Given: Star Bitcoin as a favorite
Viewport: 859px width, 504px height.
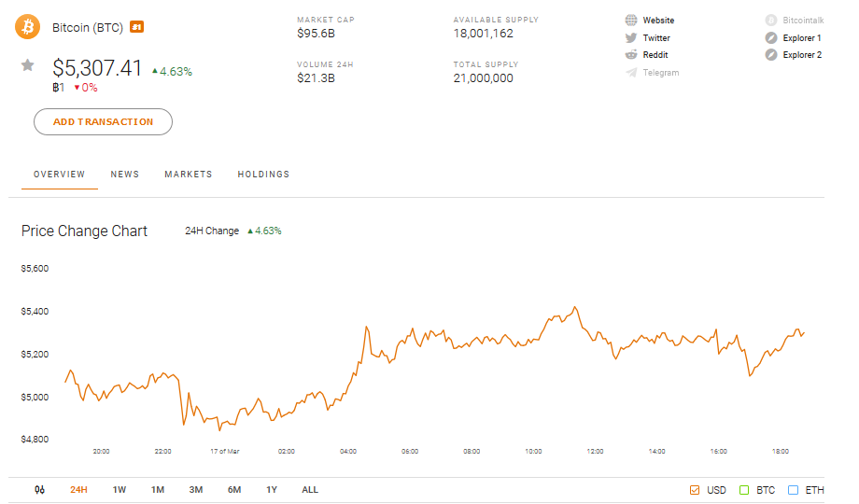Looking at the screenshot, I should tap(28, 65).
